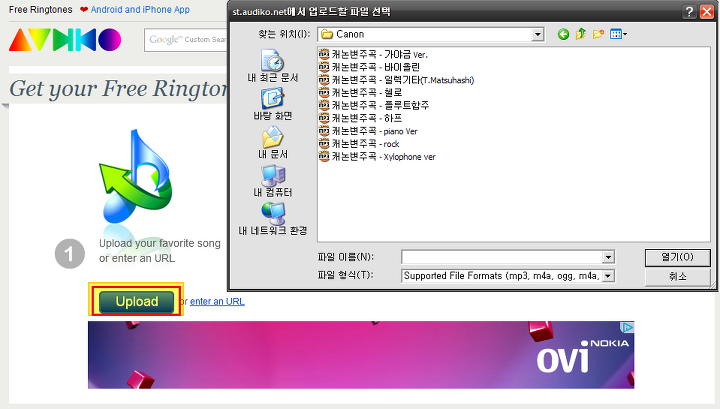Open 내 컴퓨터 in the places bar
Viewport: 720px width, 409px height.
click(273, 181)
